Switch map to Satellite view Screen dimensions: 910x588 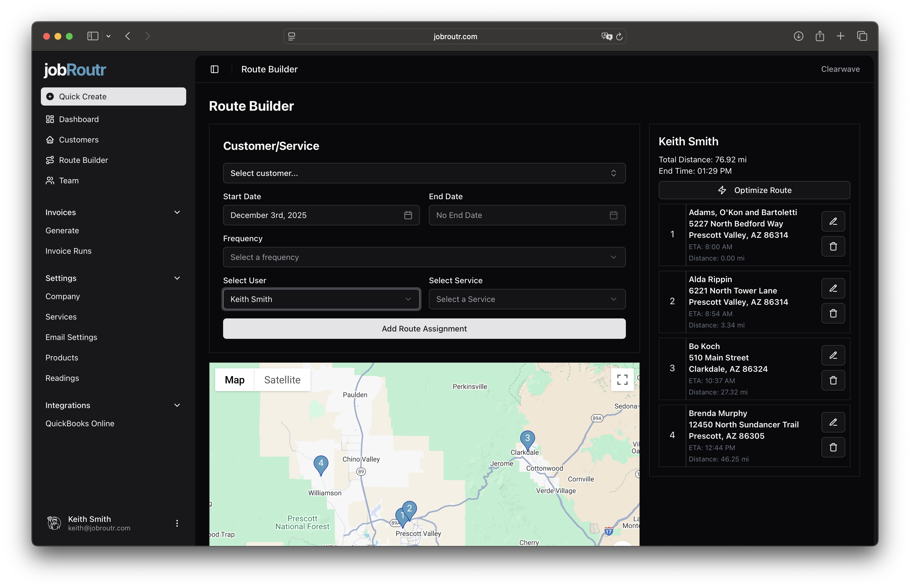(x=282, y=380)
